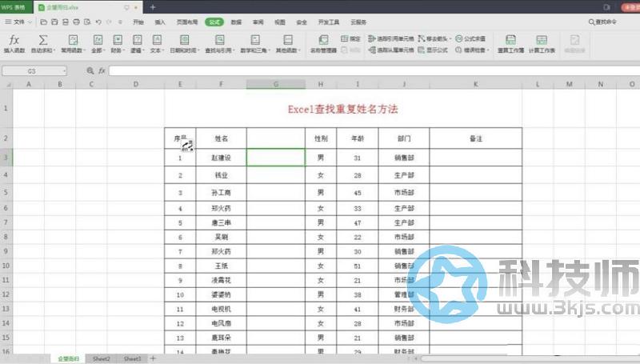Close the open xlsx document tab
The image size is (640, 364).
point(136,7)
